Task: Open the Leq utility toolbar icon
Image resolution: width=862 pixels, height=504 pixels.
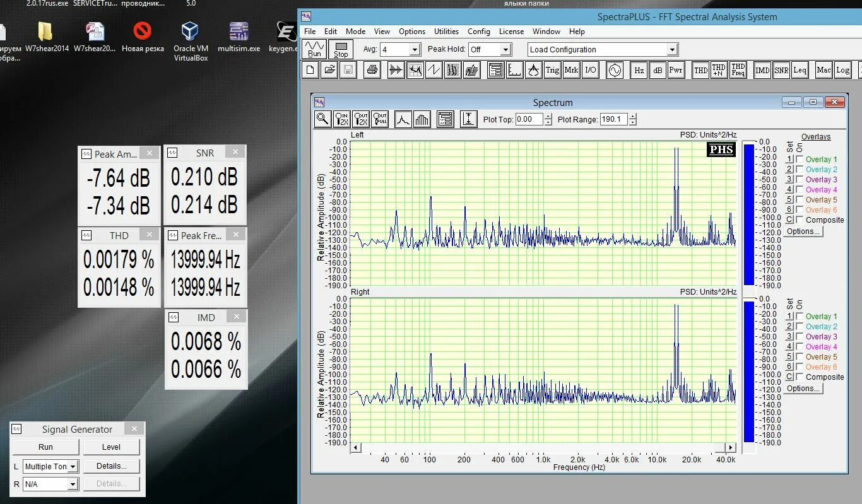Action: [x=800, y=70]
